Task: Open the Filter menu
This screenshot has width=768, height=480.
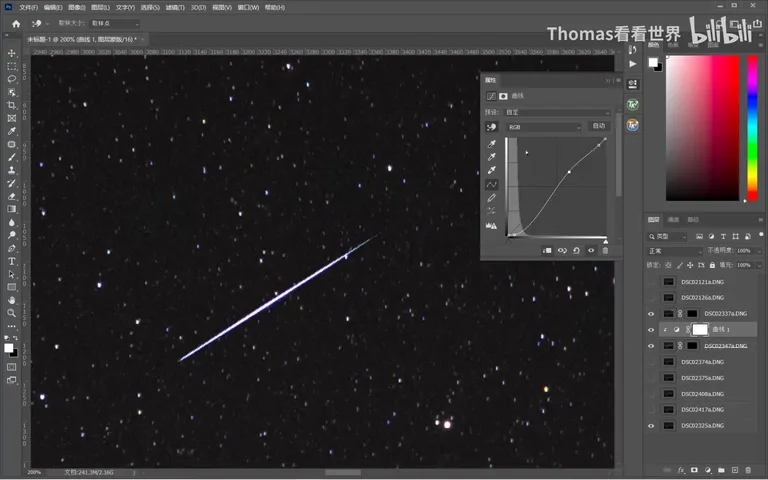Action: coord(175,7)
